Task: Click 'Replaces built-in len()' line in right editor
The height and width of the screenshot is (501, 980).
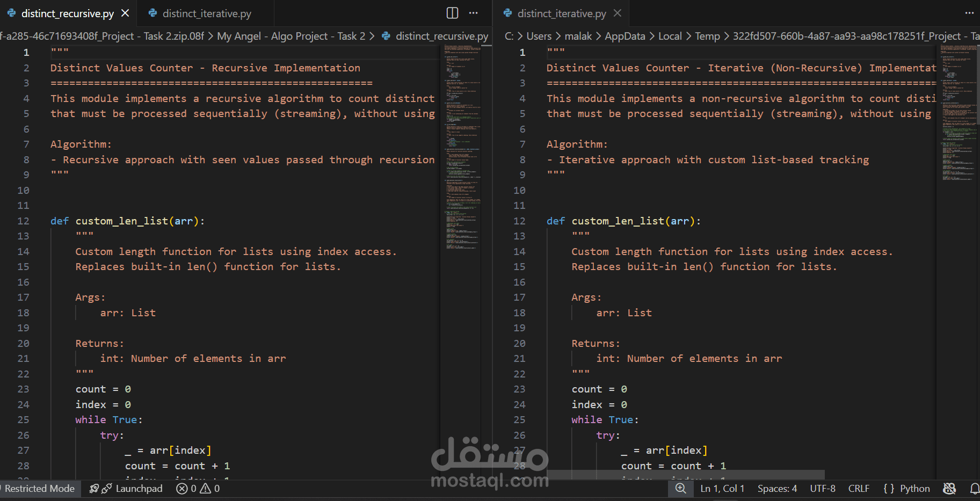Action: pyautogui.click(x=704, y=266)
